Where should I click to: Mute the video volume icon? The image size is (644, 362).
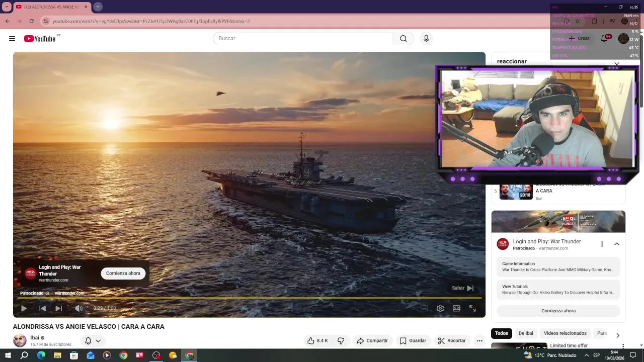click(78, 308)
